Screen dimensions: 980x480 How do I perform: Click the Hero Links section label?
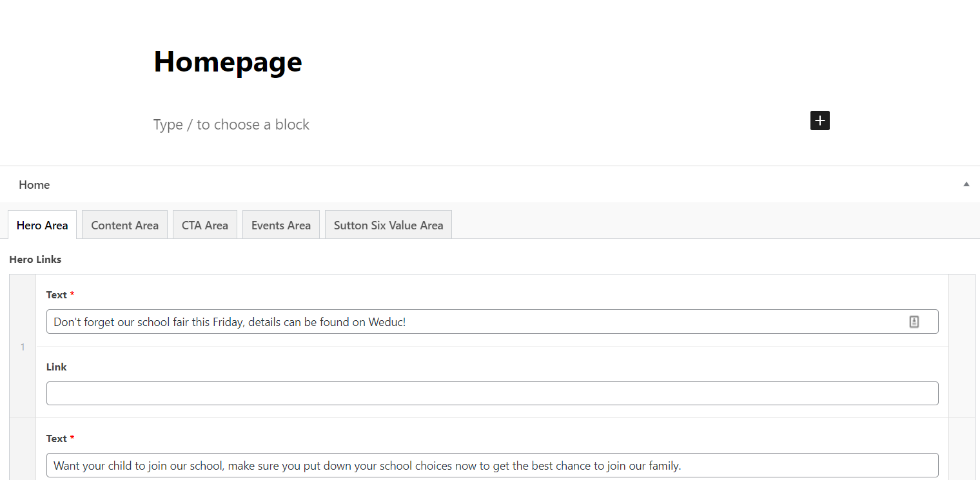click(x=35, y=260)
